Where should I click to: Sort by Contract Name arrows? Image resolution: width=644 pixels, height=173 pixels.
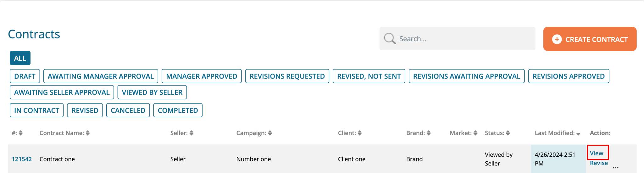click(x=88, y=133)
